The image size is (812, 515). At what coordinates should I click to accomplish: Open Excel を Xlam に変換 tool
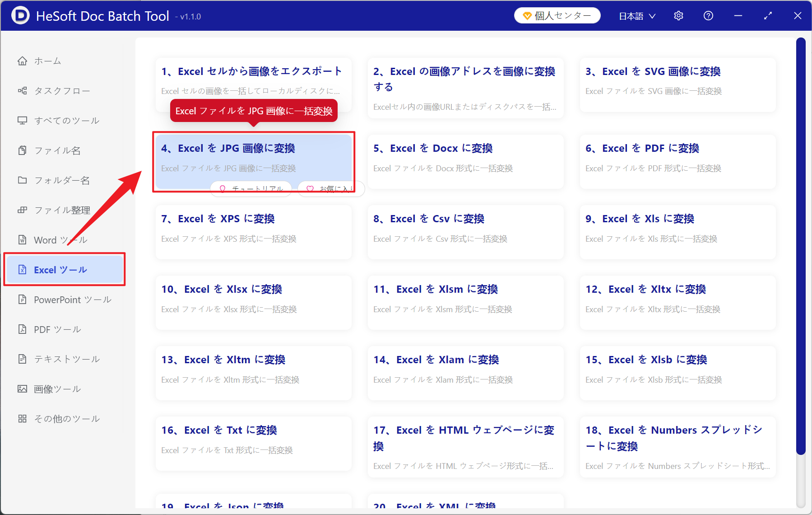click(x=466, y=373)
